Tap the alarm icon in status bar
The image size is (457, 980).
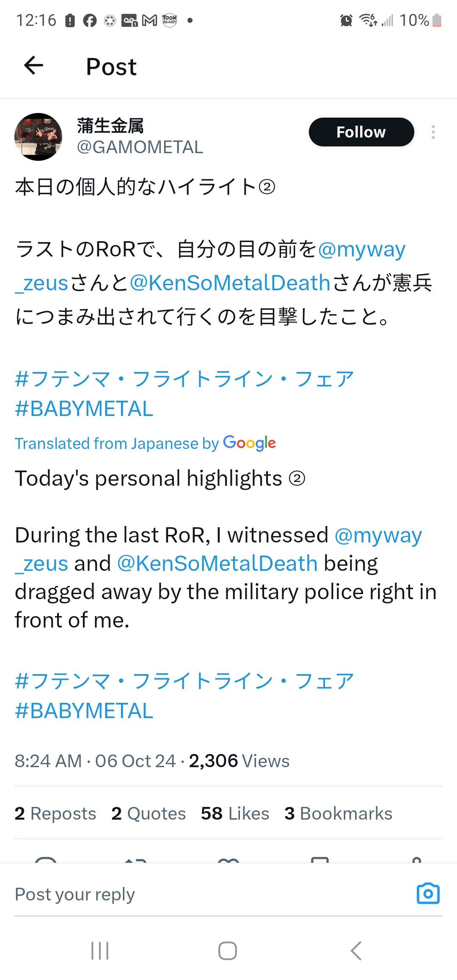[x=346, y=20]
